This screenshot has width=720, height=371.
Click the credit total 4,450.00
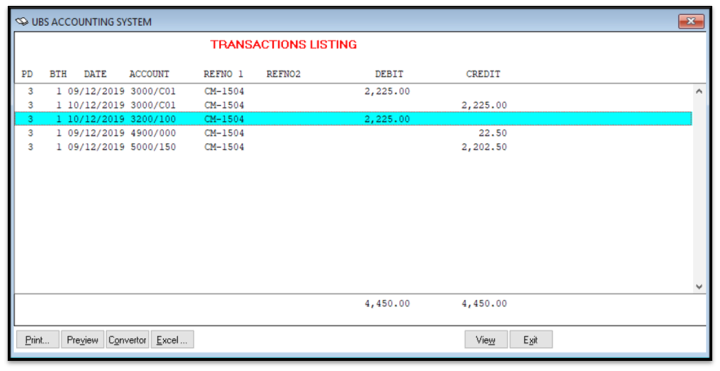click(484, 304)
